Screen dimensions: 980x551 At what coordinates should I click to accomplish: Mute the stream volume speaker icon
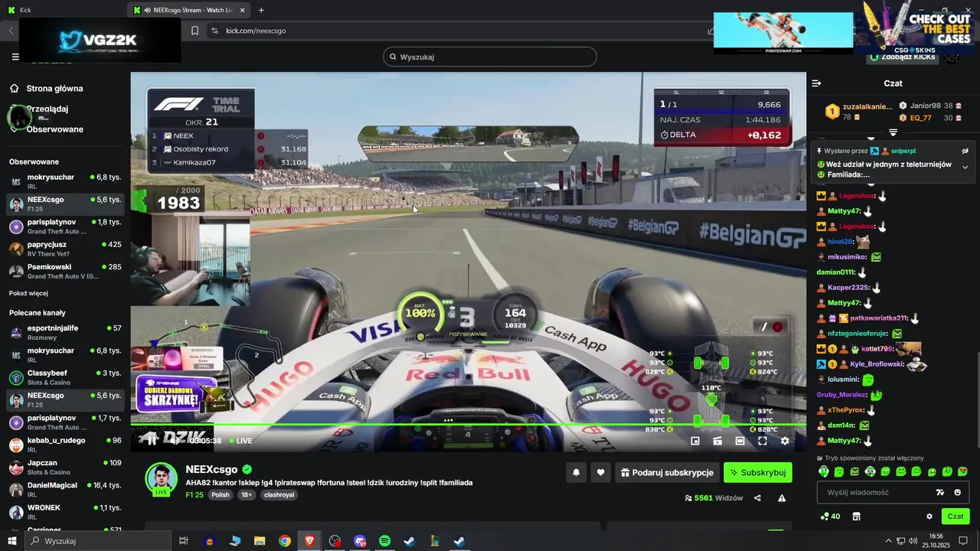click(175, 440)
